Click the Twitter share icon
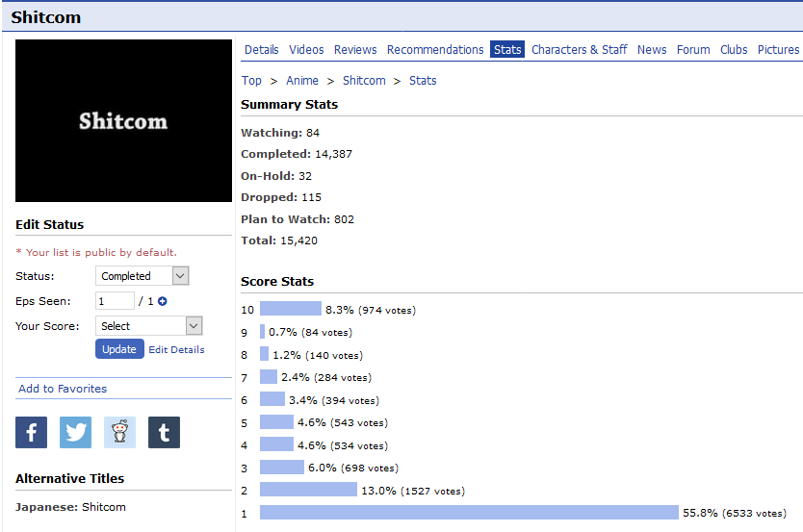The height and width of the screenshot is (532, 803). (75, 433)
